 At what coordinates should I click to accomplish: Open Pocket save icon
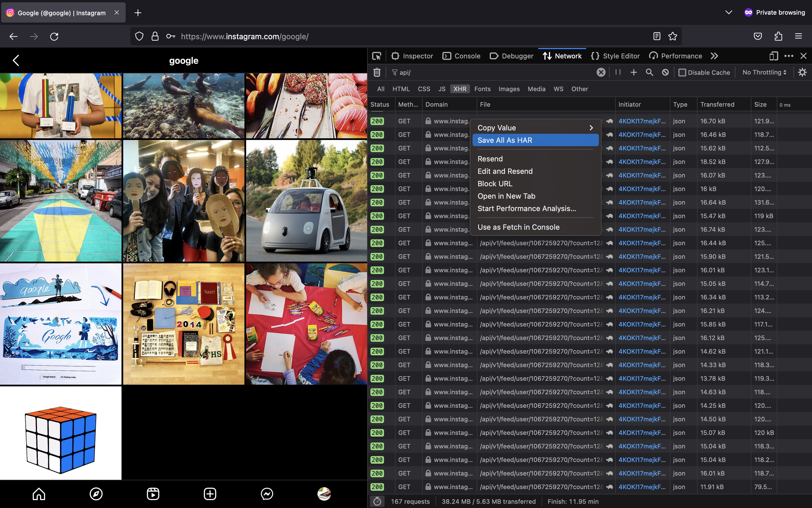point(758,36)
